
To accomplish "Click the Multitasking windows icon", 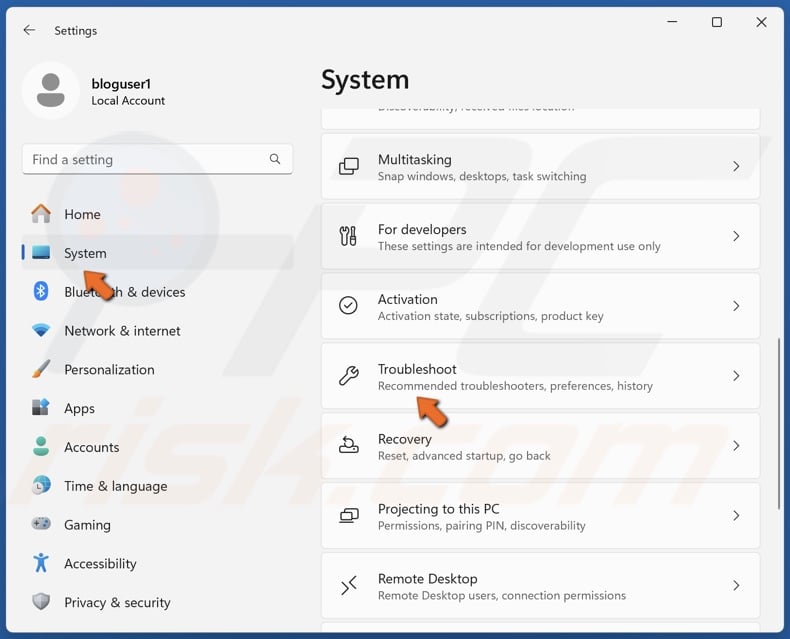I will point(349,166).
